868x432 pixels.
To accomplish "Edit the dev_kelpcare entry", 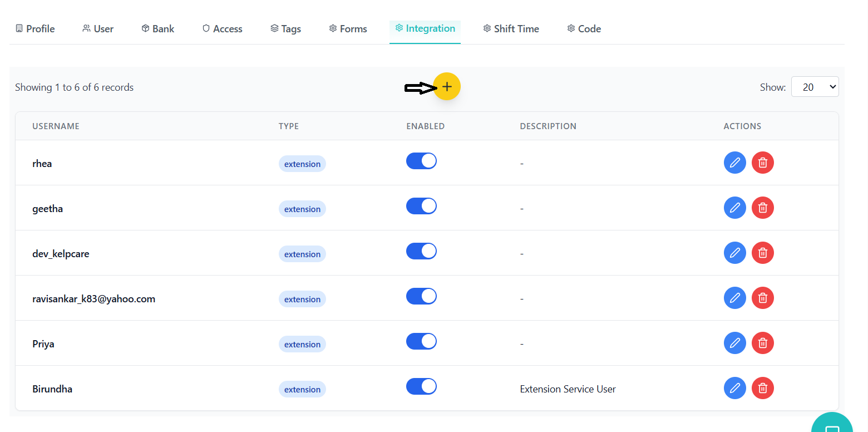I will click(734, 253).
